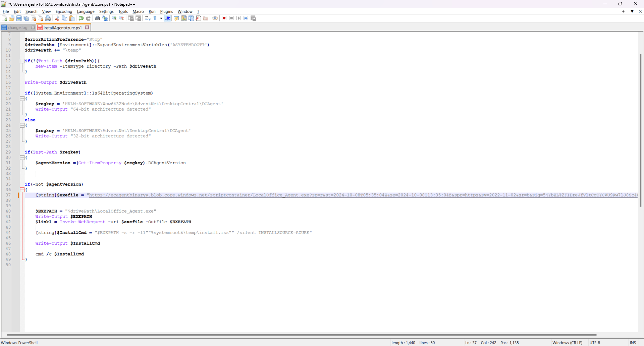The image size is (644, 346).
Task: Close the InstallAgentAzure.ps1 tab
Action: pos(87,27)
